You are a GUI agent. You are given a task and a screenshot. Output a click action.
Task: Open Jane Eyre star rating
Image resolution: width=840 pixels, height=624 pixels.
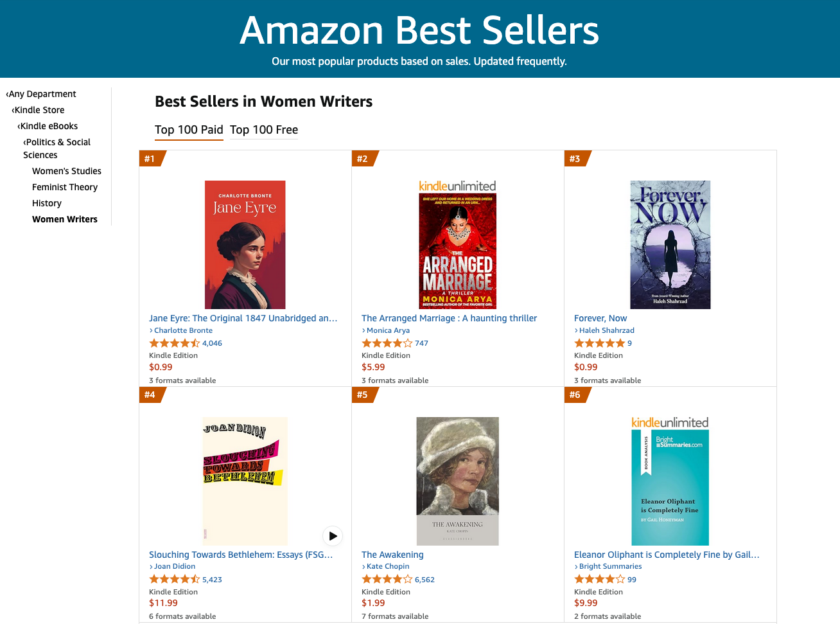(x=175, y=343)
